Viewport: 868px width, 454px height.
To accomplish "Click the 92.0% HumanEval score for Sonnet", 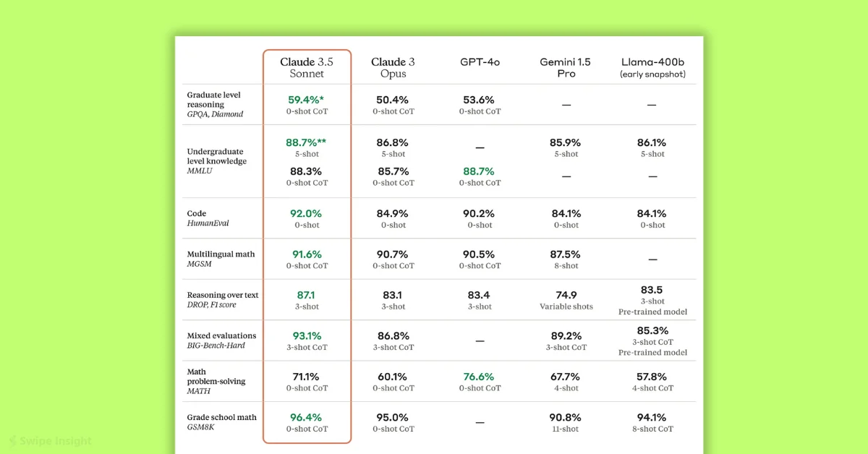I will click(x=307, y=214).
